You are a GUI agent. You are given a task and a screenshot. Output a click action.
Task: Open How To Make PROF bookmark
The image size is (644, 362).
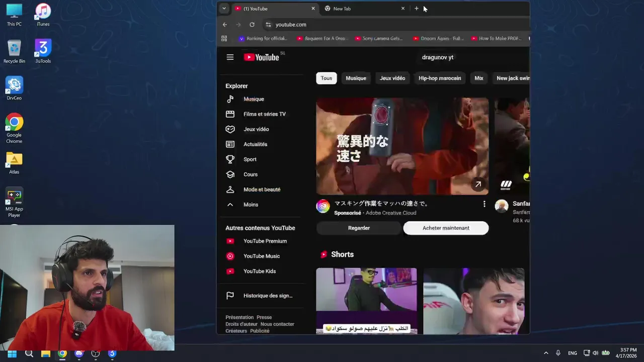(x=497, y=38)
